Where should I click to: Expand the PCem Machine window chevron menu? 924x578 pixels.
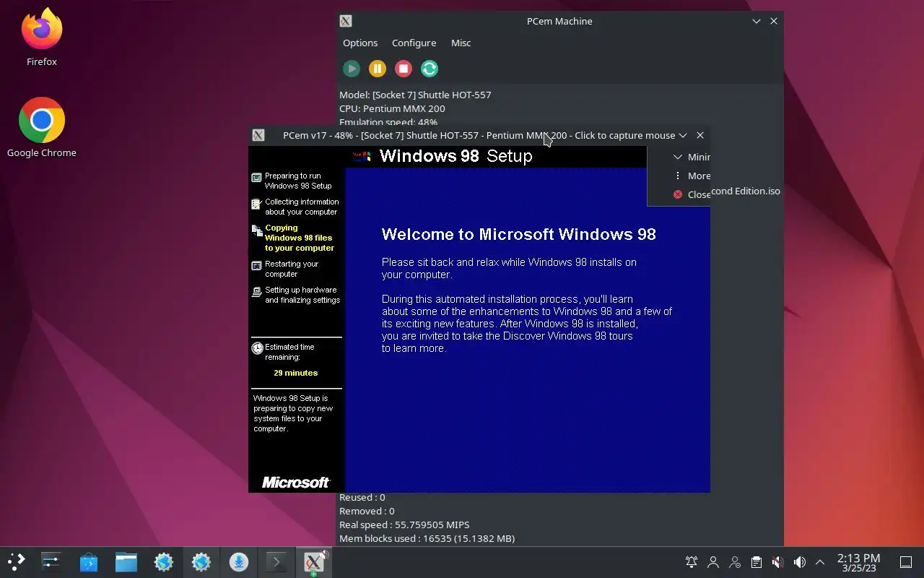pos(757,21)
